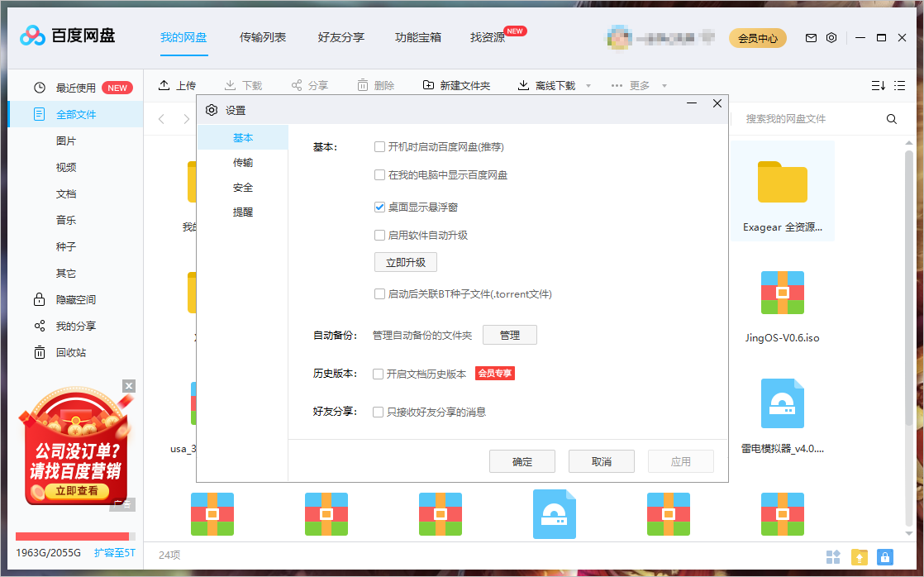The width and height of the screenshot is (924, 577).
Task: Click the Baidu Netdisk logo
Action: pos(67,36)
